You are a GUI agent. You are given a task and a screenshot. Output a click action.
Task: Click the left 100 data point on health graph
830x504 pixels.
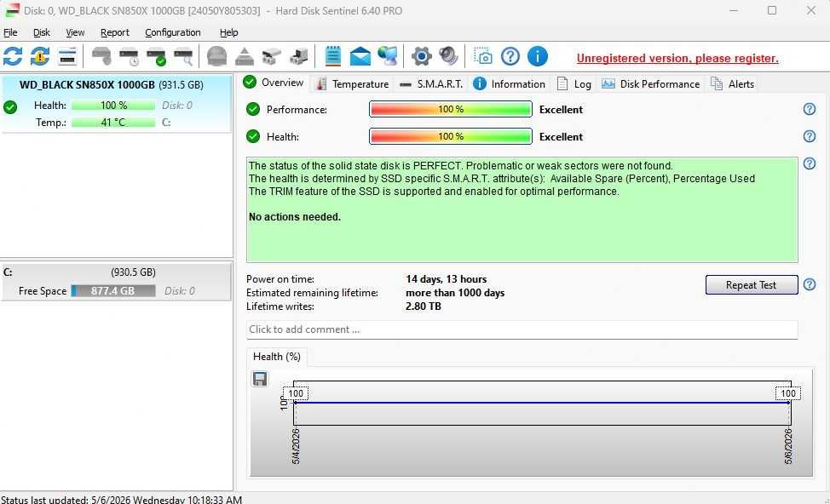tap(296, 393)
